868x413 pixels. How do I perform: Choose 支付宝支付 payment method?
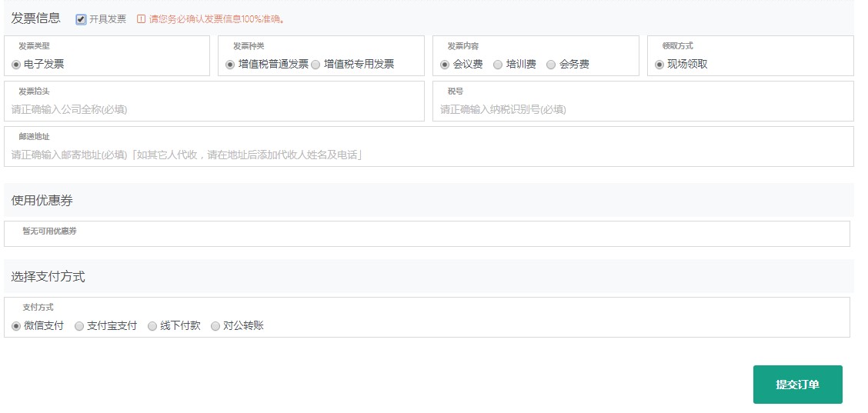[x=79, y=326]
